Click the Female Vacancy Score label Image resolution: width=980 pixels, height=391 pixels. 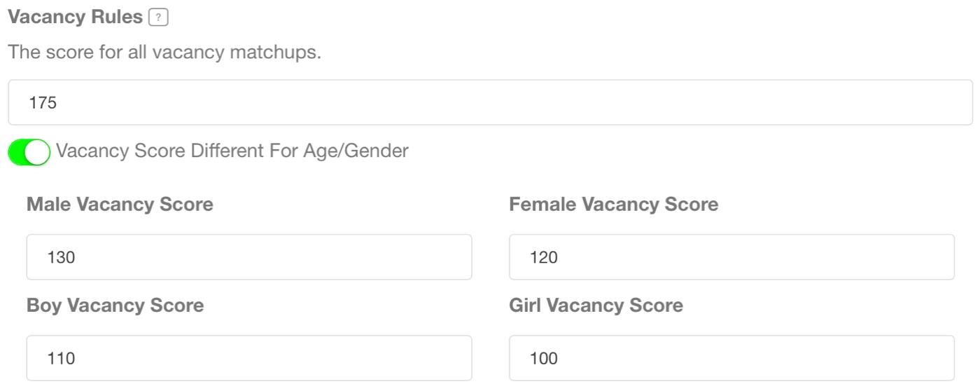[614, 205]
